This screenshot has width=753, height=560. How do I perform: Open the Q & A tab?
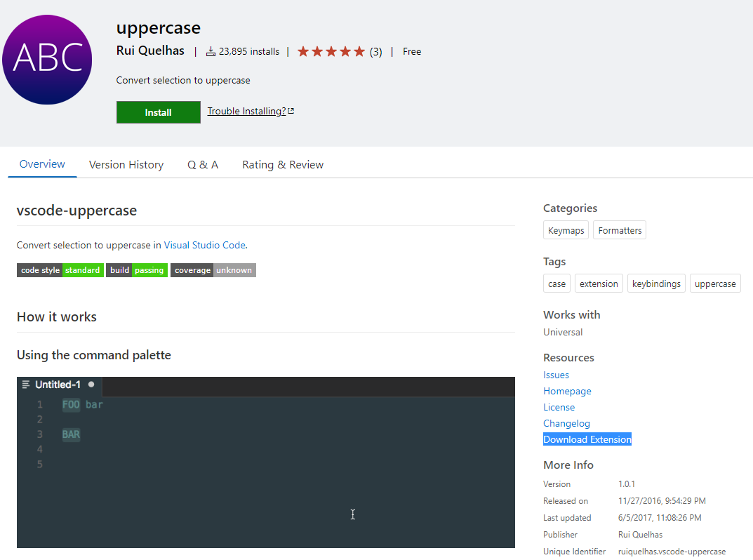click(x=203, y=165)
